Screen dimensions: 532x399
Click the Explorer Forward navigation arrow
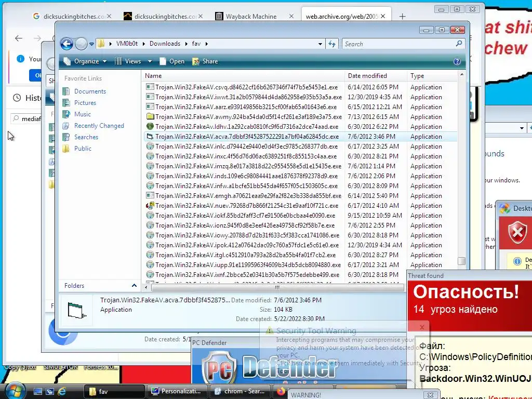coord(81,44)
